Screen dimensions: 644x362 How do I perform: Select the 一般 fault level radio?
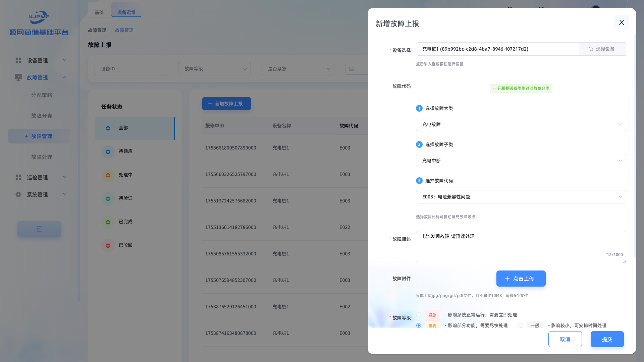(521, 325)
